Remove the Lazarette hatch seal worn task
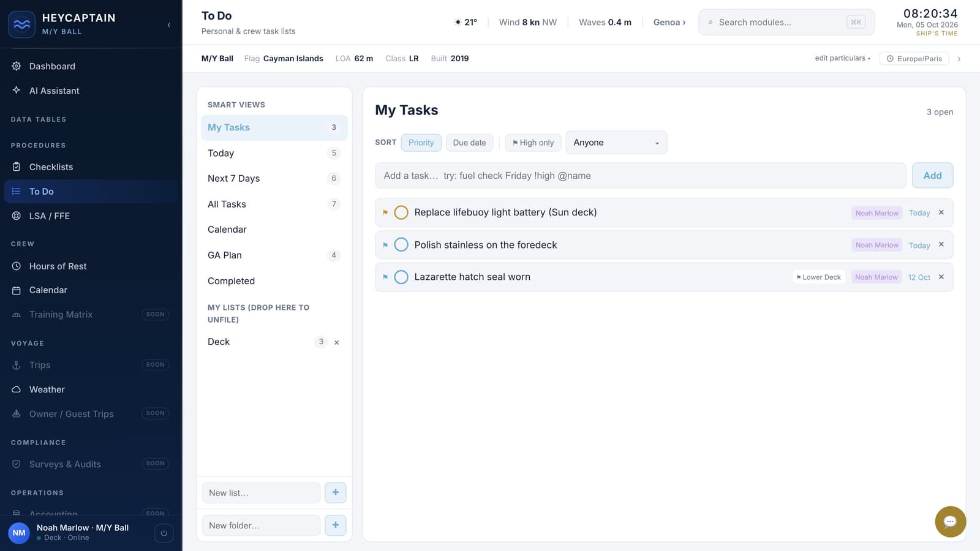 pyautogui.click(x=941, y=277)
